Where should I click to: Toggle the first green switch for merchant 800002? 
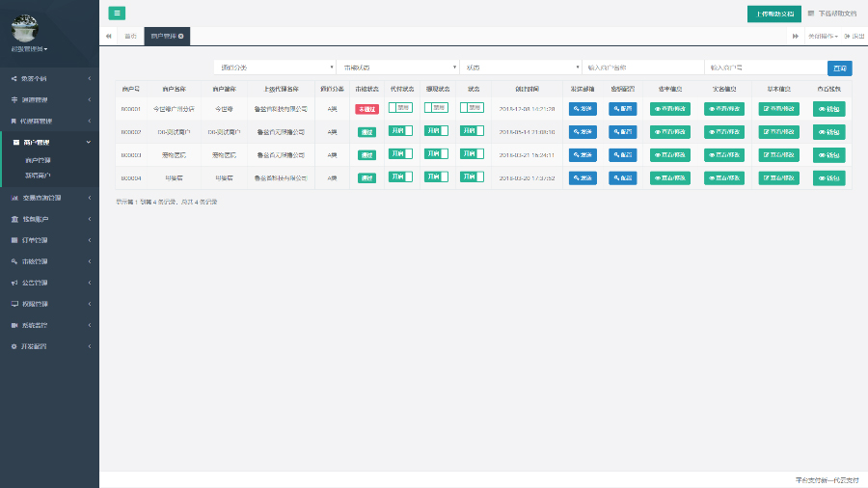(400, 131)
